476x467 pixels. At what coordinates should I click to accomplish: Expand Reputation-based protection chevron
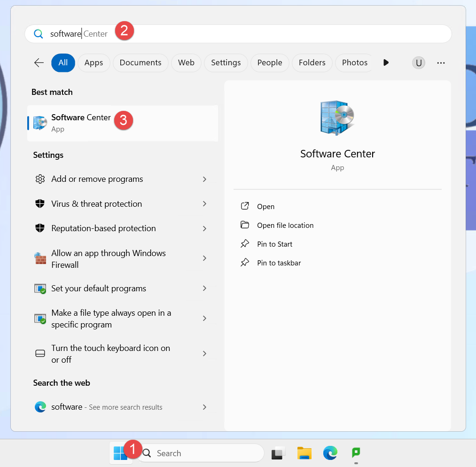204,228
